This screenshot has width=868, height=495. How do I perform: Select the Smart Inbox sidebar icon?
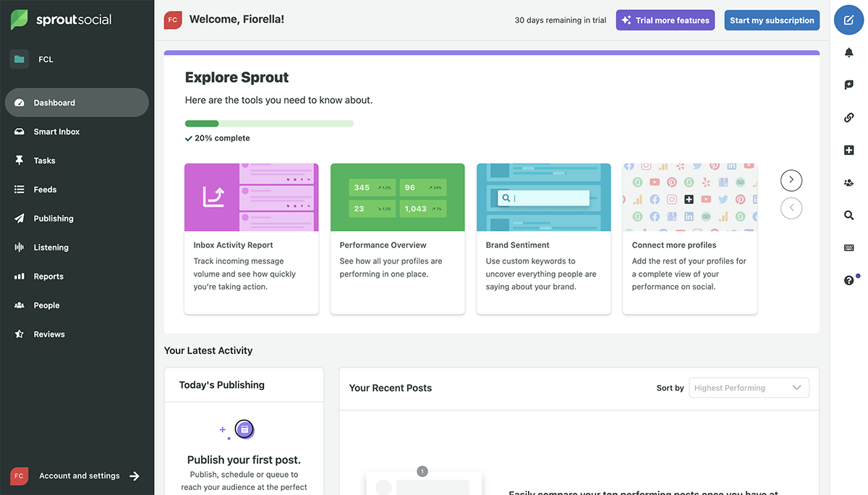click(17, 131)
